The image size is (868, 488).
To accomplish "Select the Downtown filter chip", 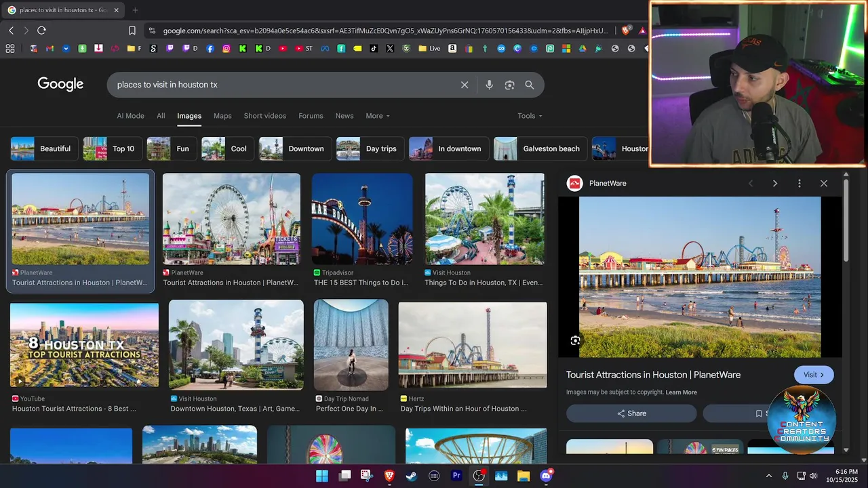I will click(296, 148).
